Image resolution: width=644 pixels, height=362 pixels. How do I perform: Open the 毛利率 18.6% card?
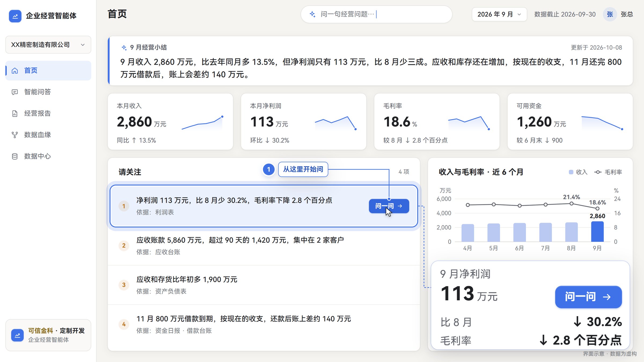437,121
